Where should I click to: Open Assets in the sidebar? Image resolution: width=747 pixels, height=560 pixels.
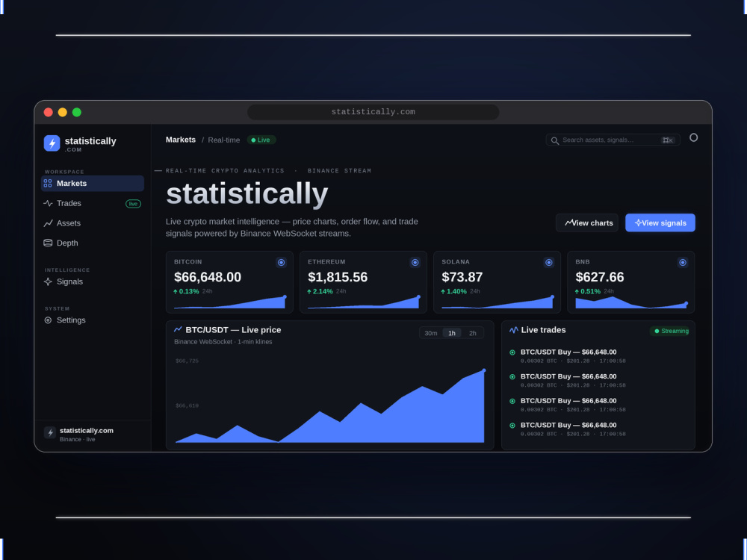[x=93, y=223]
